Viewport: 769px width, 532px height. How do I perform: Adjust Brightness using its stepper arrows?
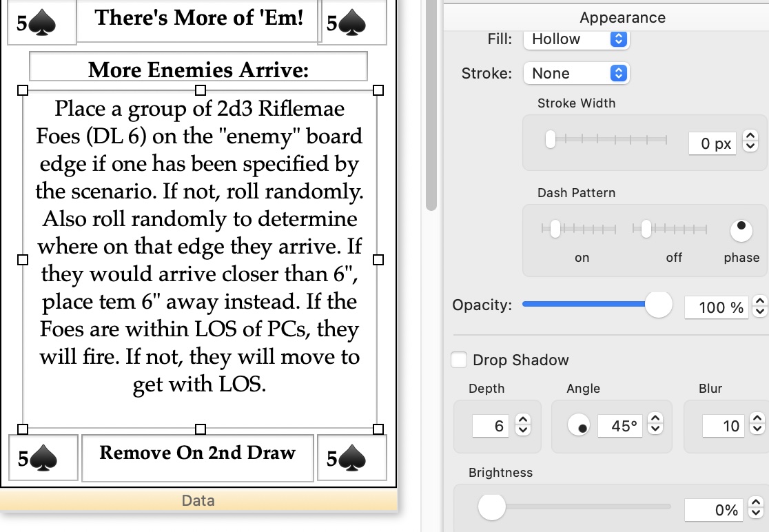[756, 508]
